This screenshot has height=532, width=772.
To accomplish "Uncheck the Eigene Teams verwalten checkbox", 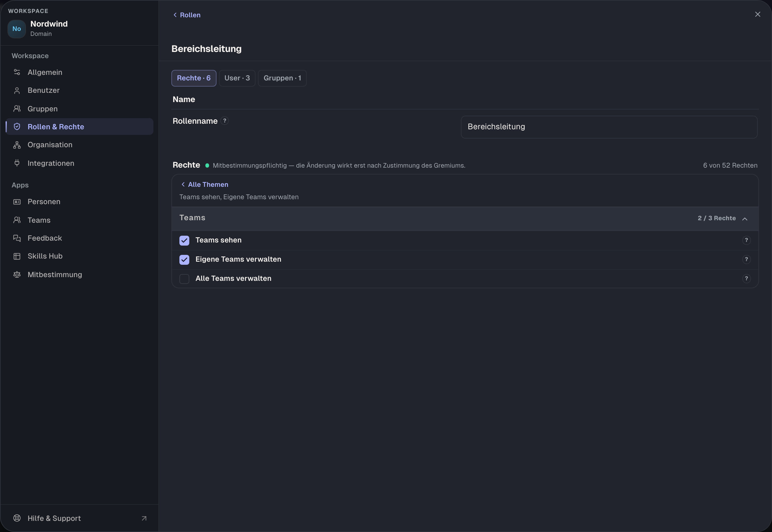I will pos(184,260).
